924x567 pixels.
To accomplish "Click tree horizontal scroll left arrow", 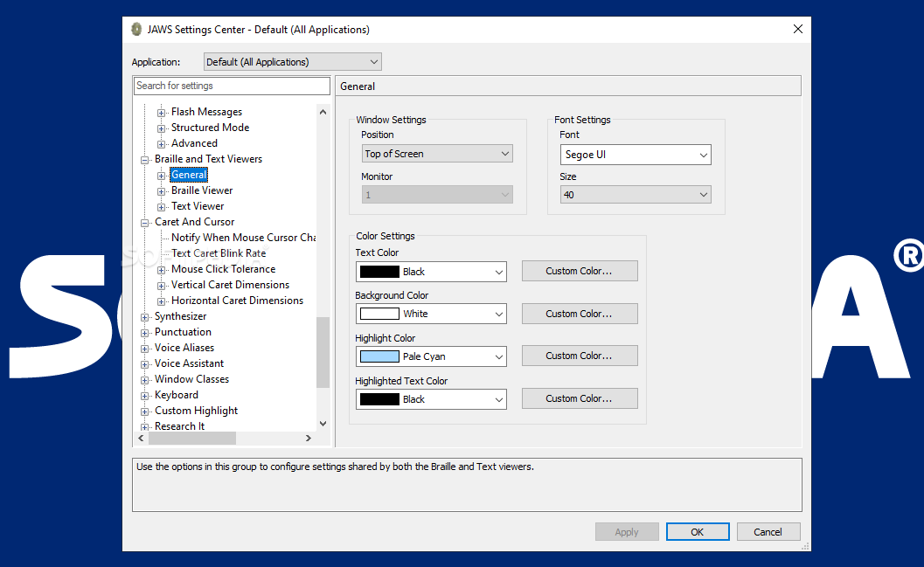I will (x=141, y=438).
